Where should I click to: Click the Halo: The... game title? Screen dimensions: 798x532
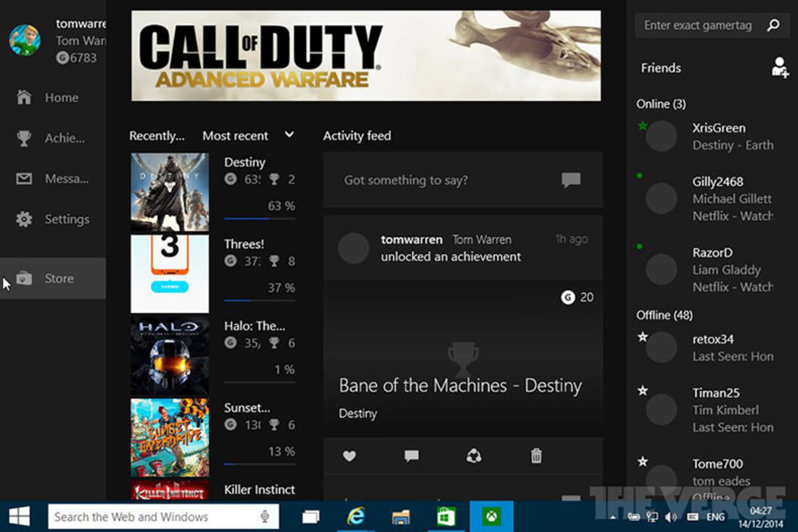tap(255, 326)
